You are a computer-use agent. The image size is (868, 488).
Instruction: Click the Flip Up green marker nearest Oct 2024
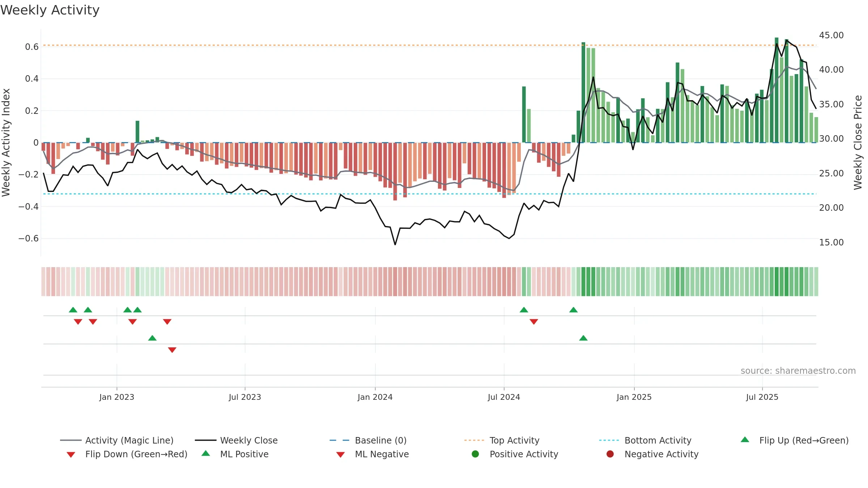tap(574, 310)
